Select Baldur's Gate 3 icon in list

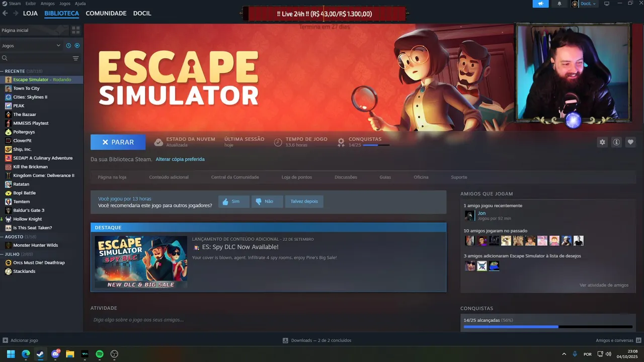pyautogui.click(x=9, y=210)
